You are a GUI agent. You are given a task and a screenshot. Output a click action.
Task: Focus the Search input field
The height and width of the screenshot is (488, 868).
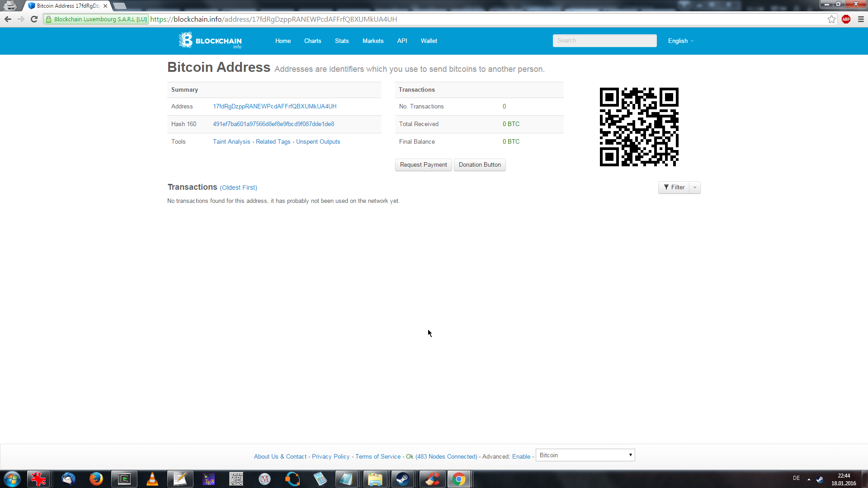tap(604, 41)
